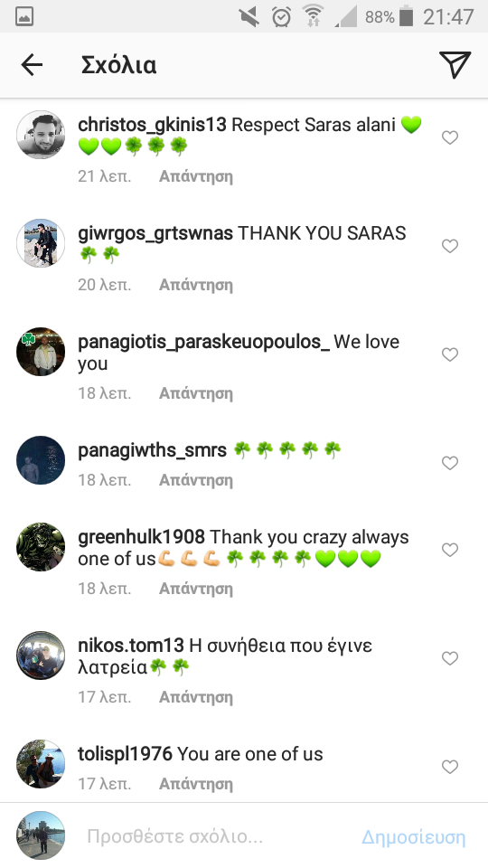This screenshot has height=868, width=488.
Task: Like the 'We love you' comment heart
Action: click(450, 354)
